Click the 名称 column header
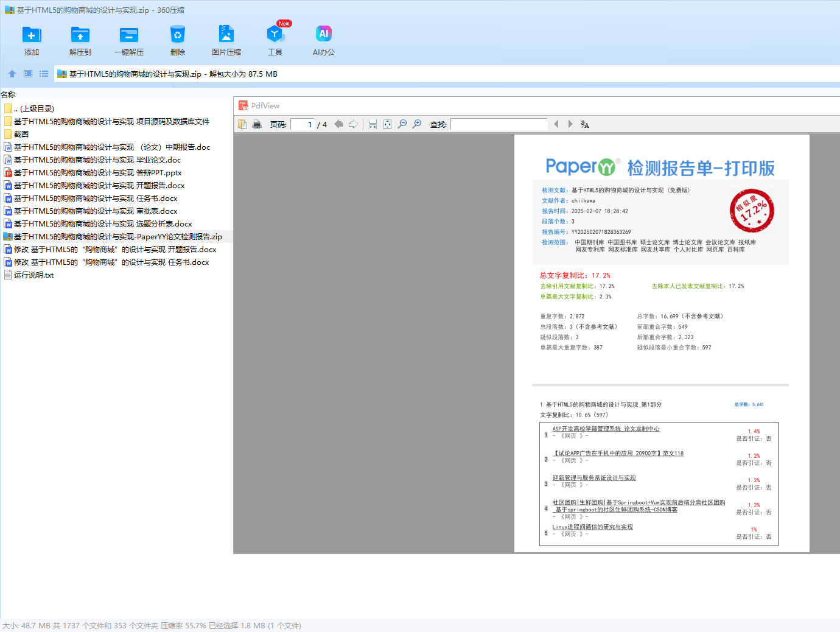840x632 pixels. tap(8, 94)
